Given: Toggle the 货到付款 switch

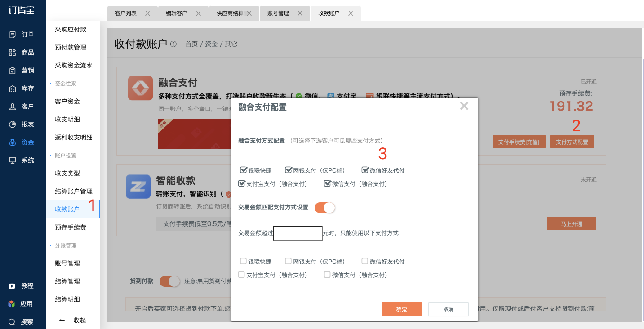Looking at the screenshot, I should coord(170,281).
